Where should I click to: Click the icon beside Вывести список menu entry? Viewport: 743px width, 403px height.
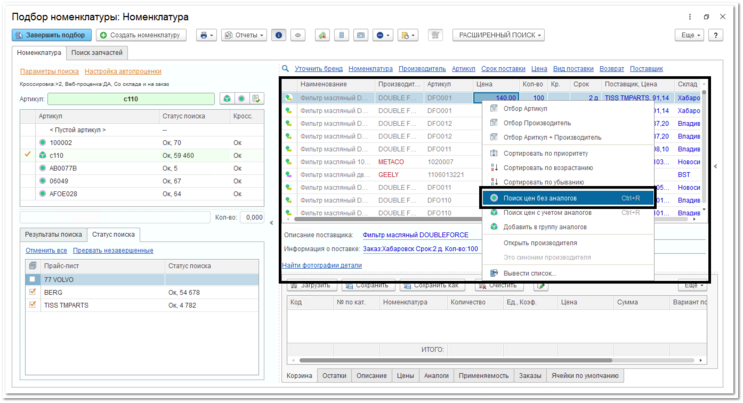point(494,273)
